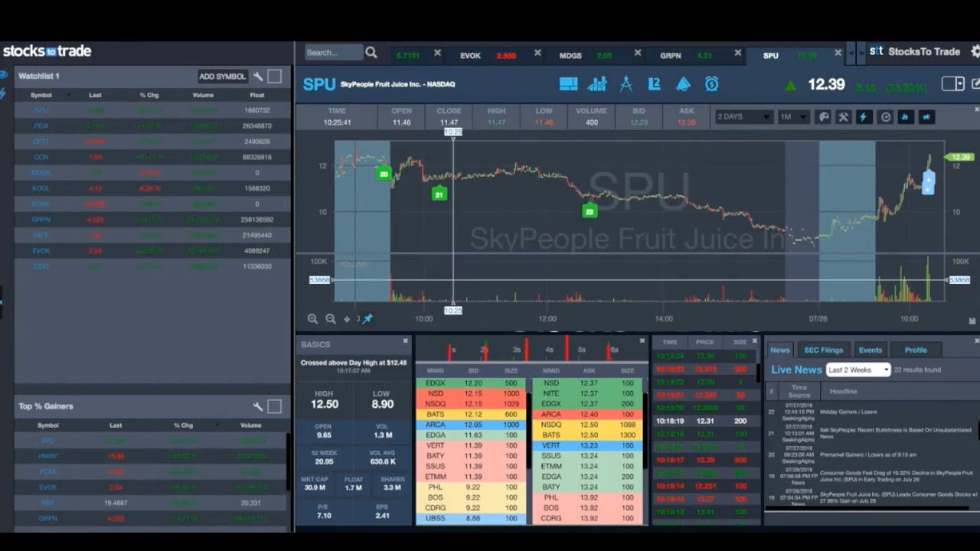
Task: Open the Events tab
Action: click(x=870, y=350)
